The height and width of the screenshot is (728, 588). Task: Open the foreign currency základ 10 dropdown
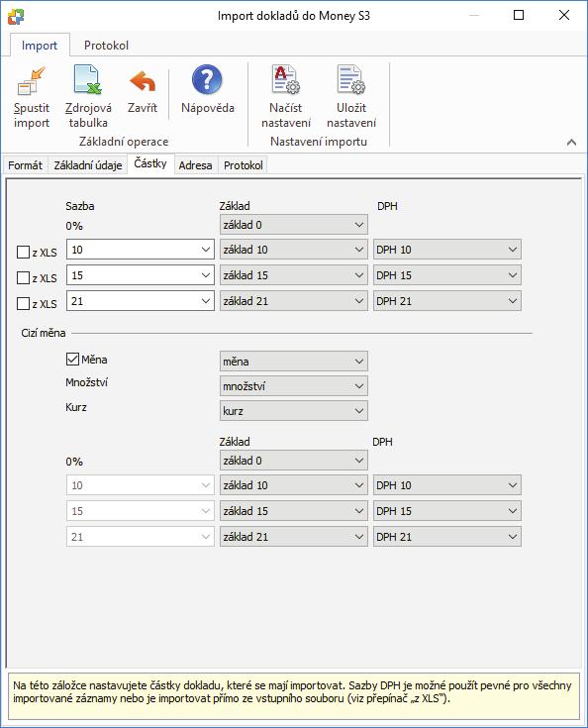pyautogui.click(x=294, y=485)
